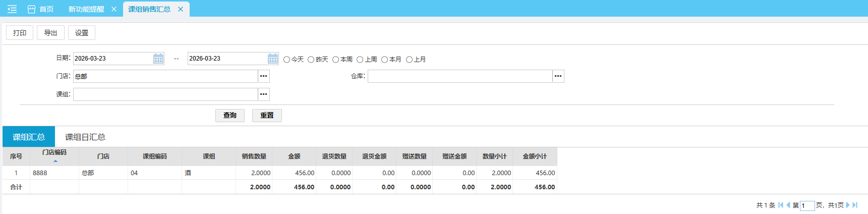Close the 新功能提醒 tab

114,9
